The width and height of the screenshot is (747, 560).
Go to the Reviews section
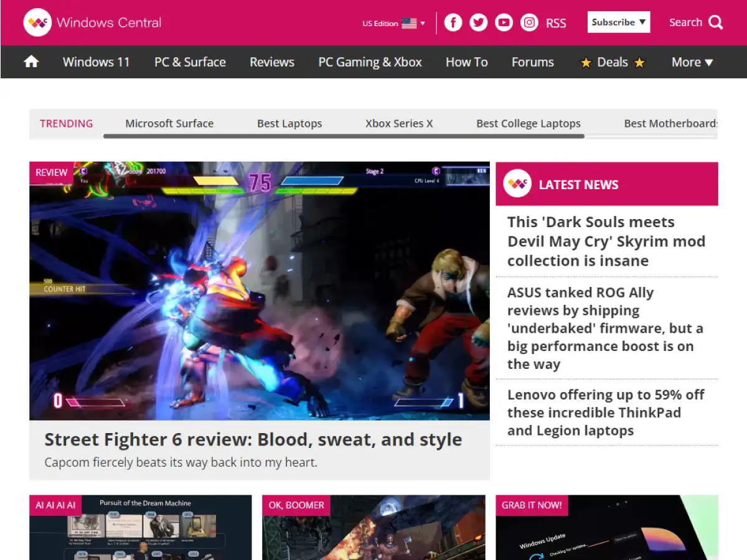(x=272, y=62)
